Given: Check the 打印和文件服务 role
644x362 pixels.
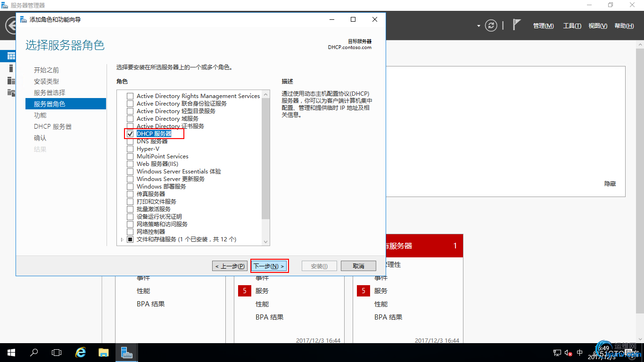Looking at the screenshot, I should (130, 202).
